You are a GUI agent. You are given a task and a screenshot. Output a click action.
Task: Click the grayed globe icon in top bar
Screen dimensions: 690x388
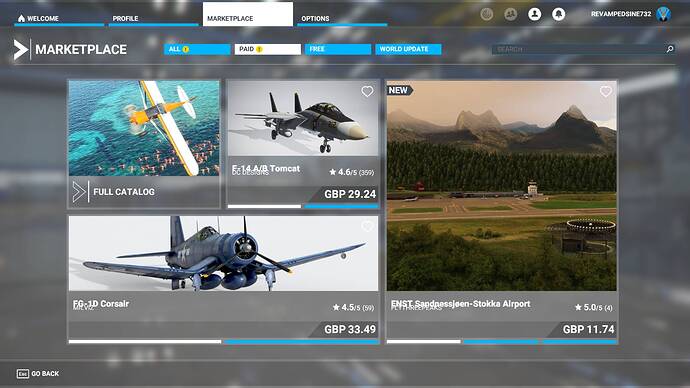pos(487,14)
